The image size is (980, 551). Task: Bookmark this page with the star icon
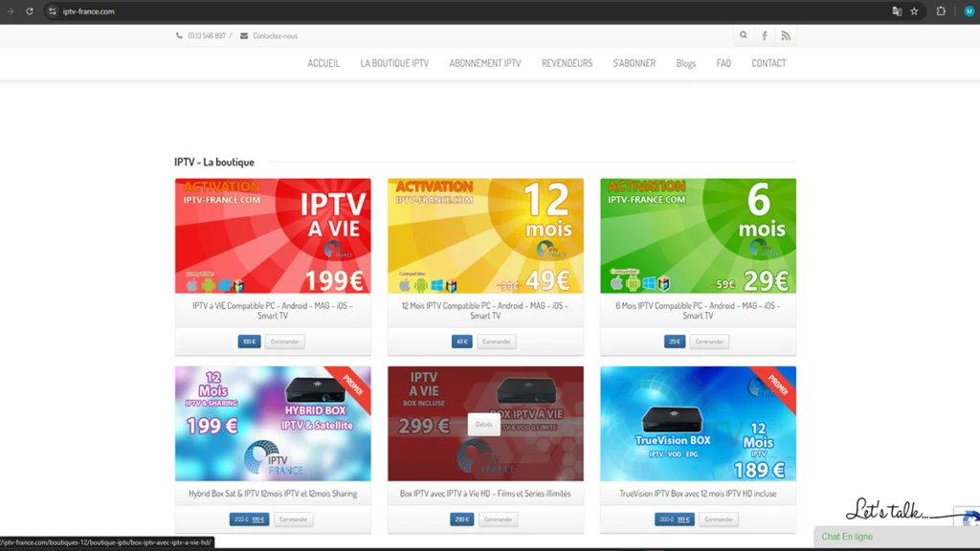click(914, 11)
